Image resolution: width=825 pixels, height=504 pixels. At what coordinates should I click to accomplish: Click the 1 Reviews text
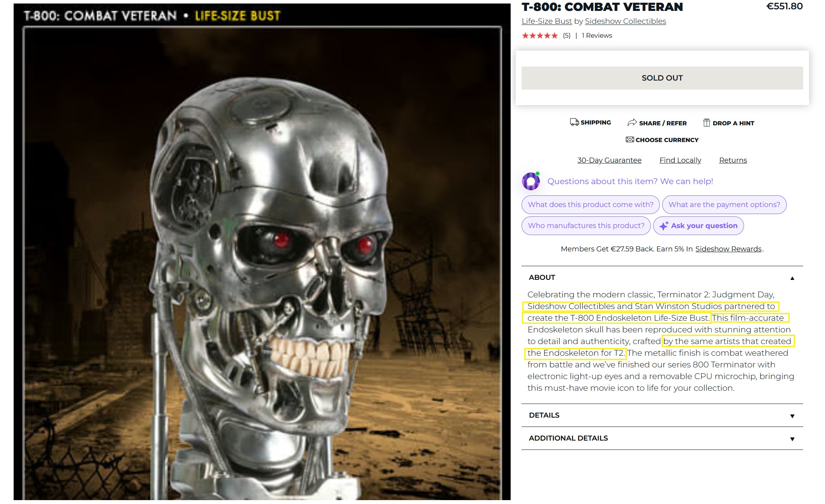point(597,35)
